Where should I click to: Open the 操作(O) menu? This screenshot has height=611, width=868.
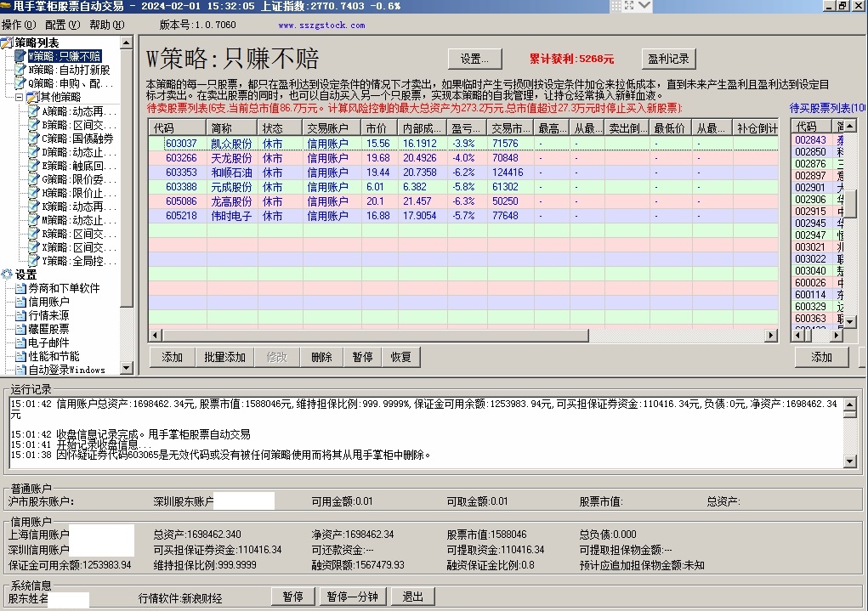[19, 25]
